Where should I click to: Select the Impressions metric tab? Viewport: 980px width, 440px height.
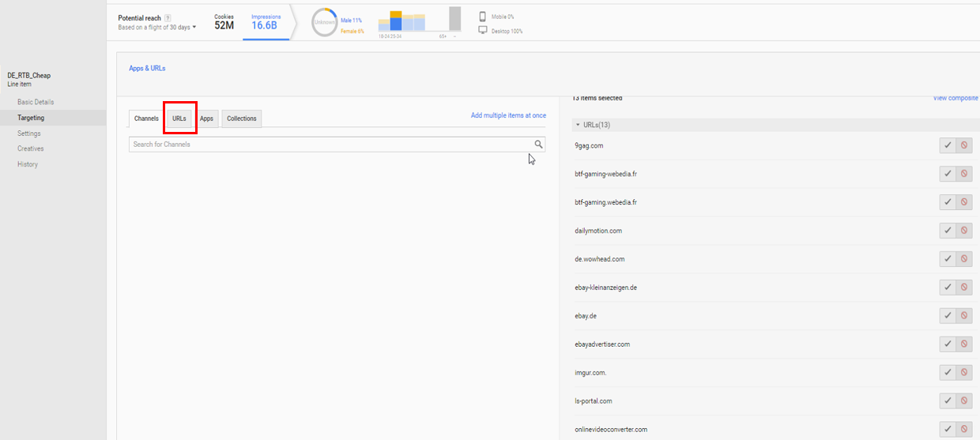coord(266,22)
